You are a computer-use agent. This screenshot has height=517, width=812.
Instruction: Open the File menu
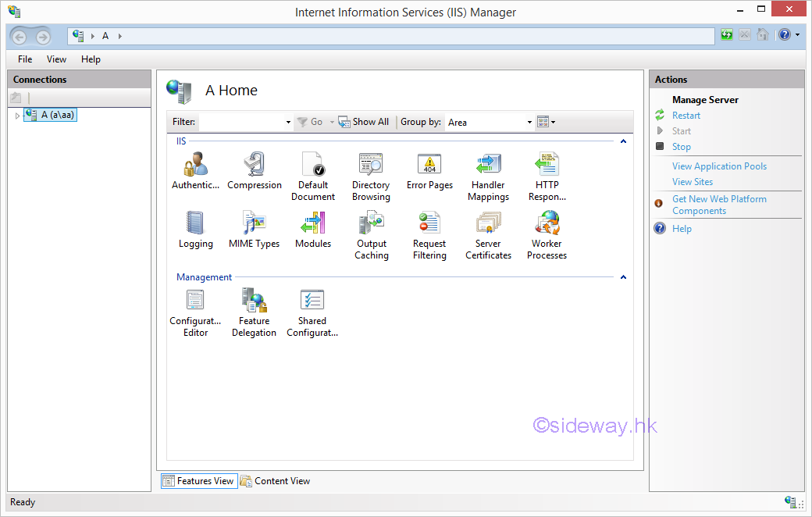click(25, 59)
